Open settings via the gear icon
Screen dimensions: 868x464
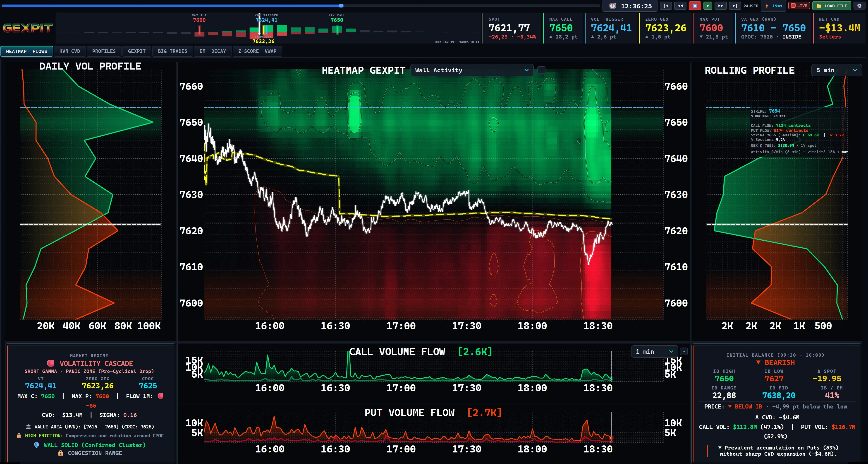859,6
